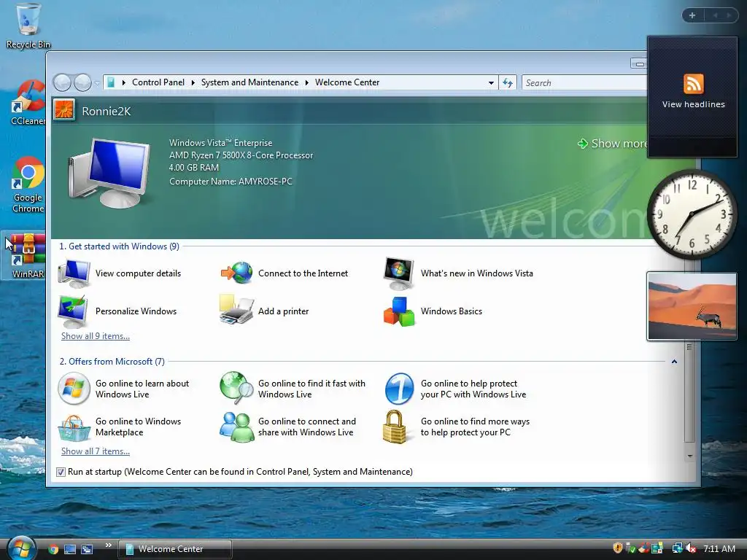The width and height of the screenshot is (747, 560).
Task: Click the Welcome Center breadcrumb
Action: (x=347, y=82)
